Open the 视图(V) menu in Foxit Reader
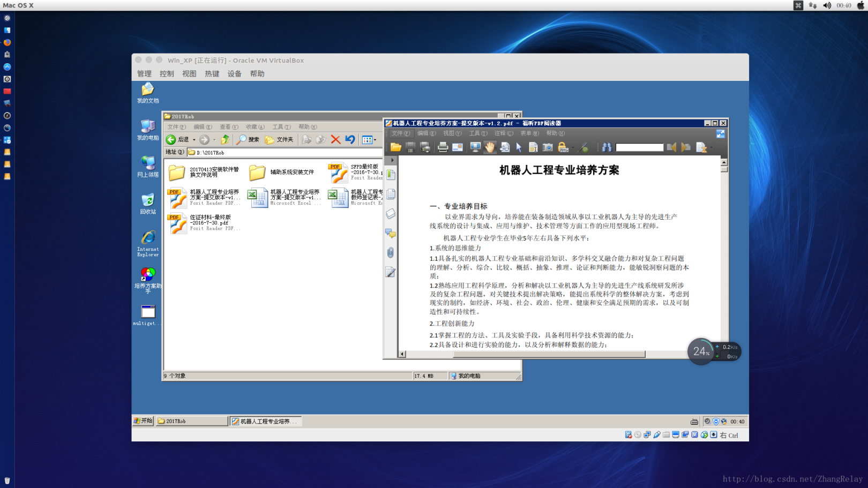Viewport: 868px width, 488px height. (x=452, y=133)
